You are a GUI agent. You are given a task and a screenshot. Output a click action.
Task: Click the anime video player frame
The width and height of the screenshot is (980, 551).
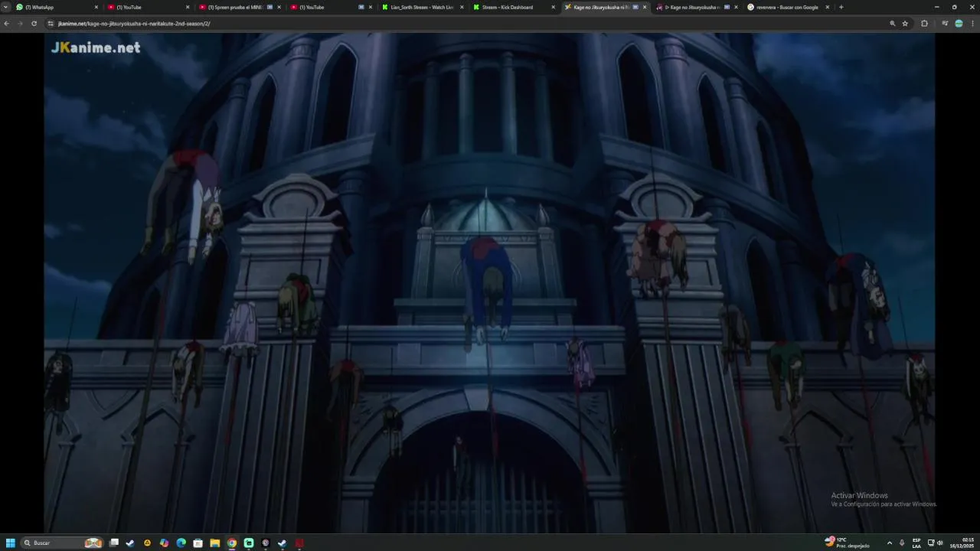click(489, 283)
